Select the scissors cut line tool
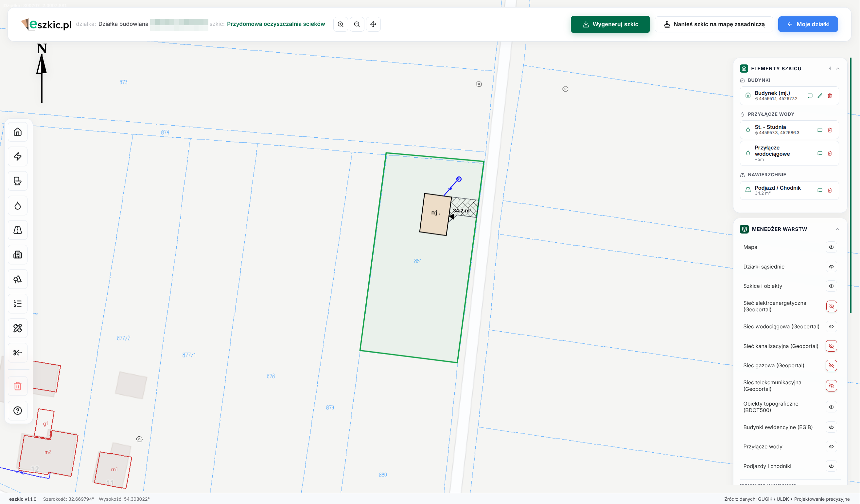 point(18,353)
